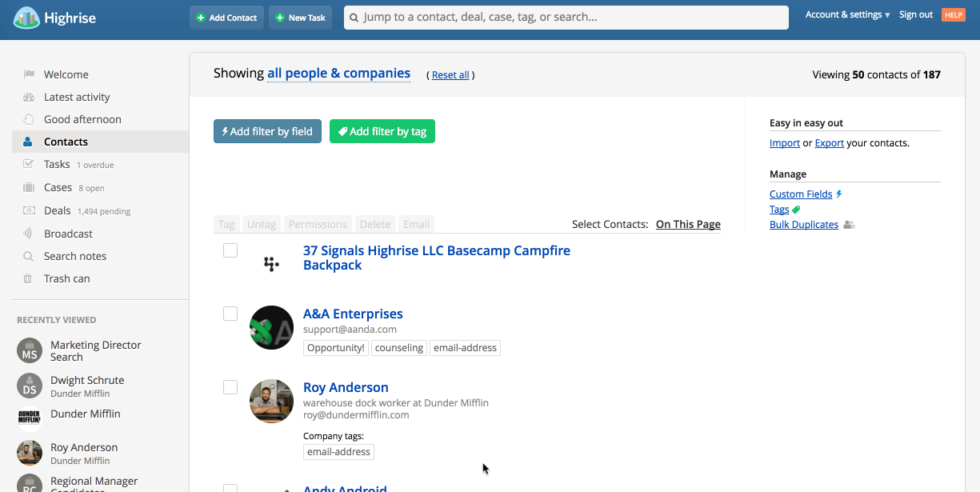
Task: Click the green tag icon beside Tags
Action: [796, 210]
